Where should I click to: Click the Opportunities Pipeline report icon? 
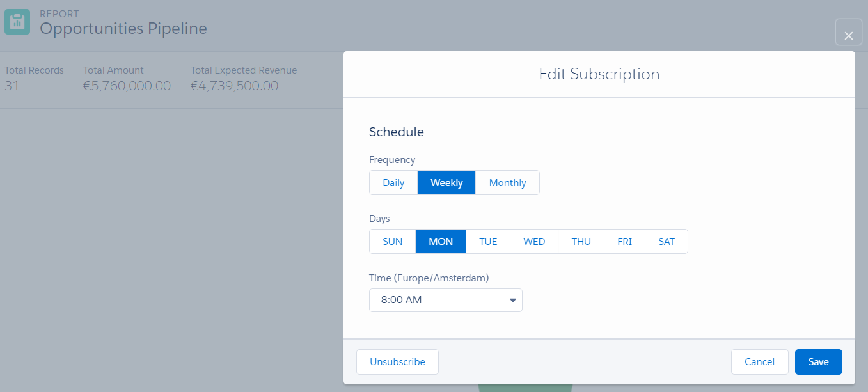tap(17, 21)
